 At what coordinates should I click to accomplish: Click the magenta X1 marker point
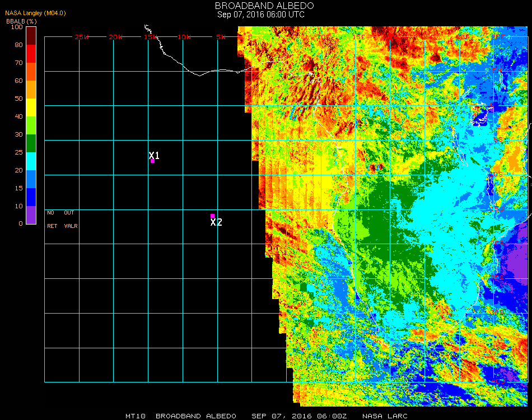point(152,161)
